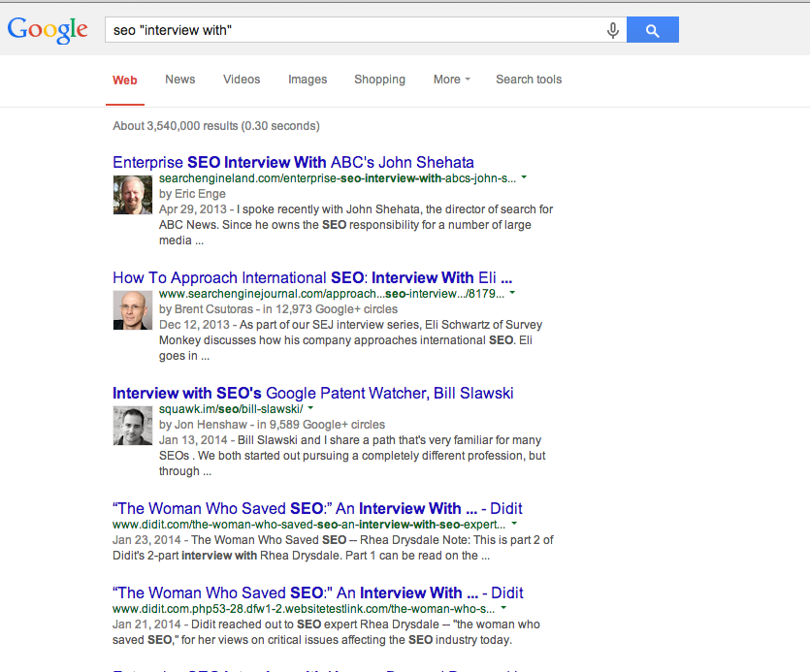
Task: Switch to the Videos tab
Action: point(242,80)
